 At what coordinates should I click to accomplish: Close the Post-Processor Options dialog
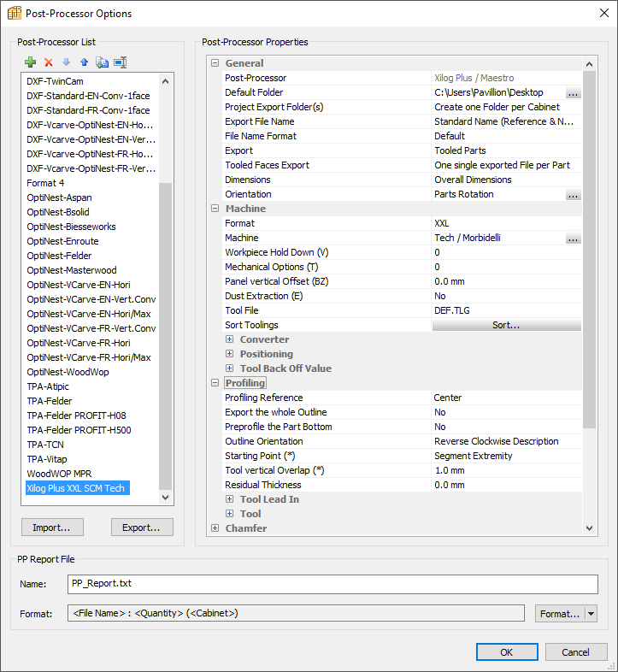coord(603,14)
